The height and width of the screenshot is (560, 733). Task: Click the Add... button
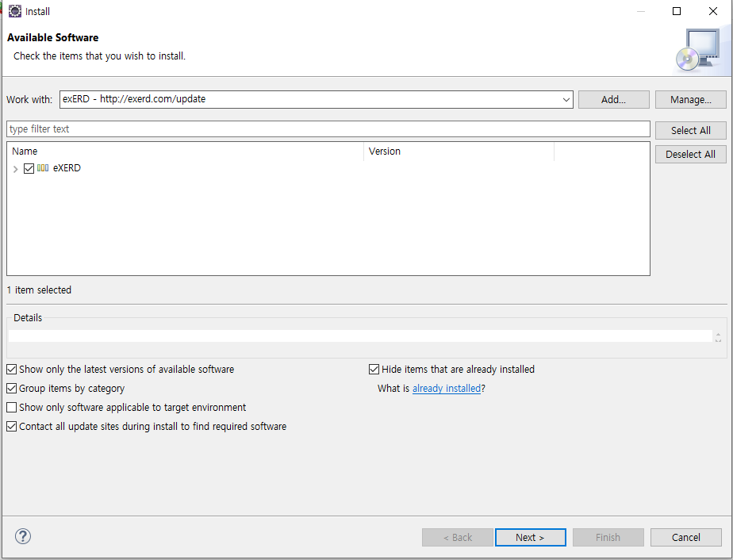(613, 100)
